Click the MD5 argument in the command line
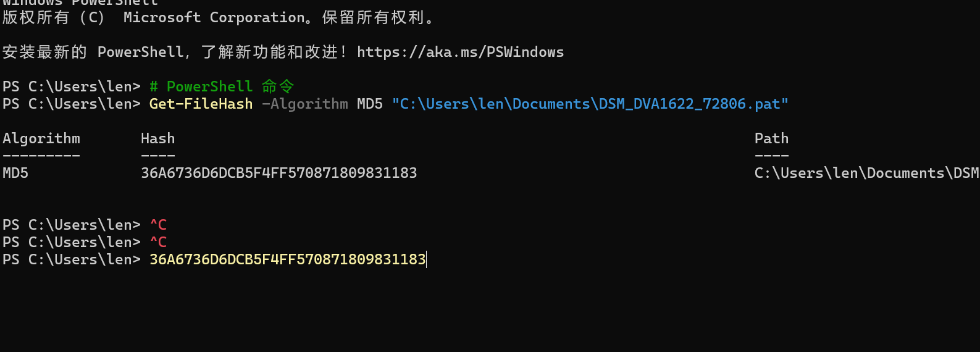 coord(369,104)
